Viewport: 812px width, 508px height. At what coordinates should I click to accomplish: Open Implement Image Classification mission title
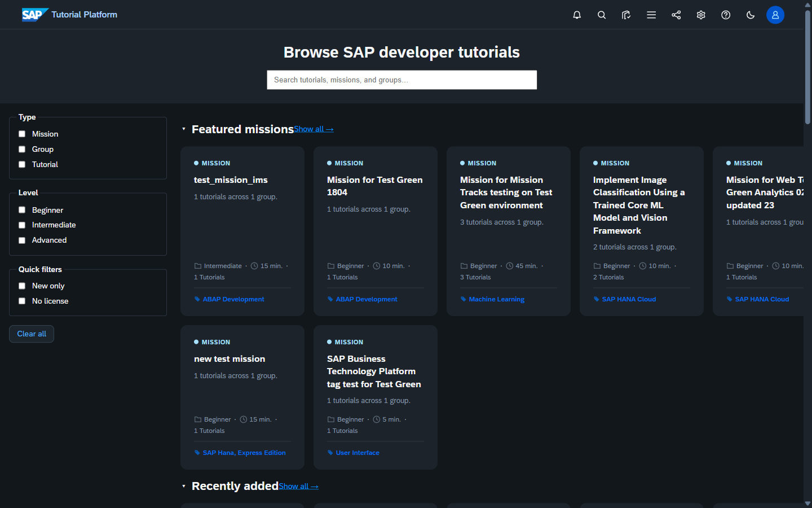coord(639,205)
